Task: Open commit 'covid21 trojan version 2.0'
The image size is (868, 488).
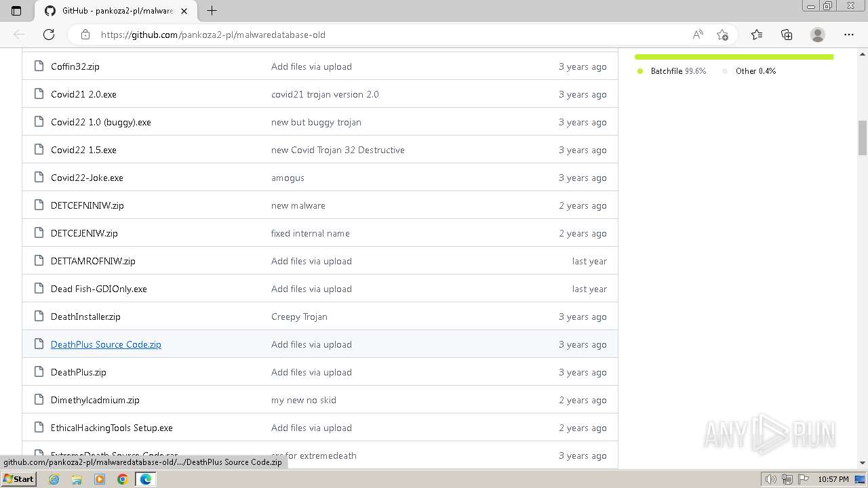Action: (x=325, y=94)
